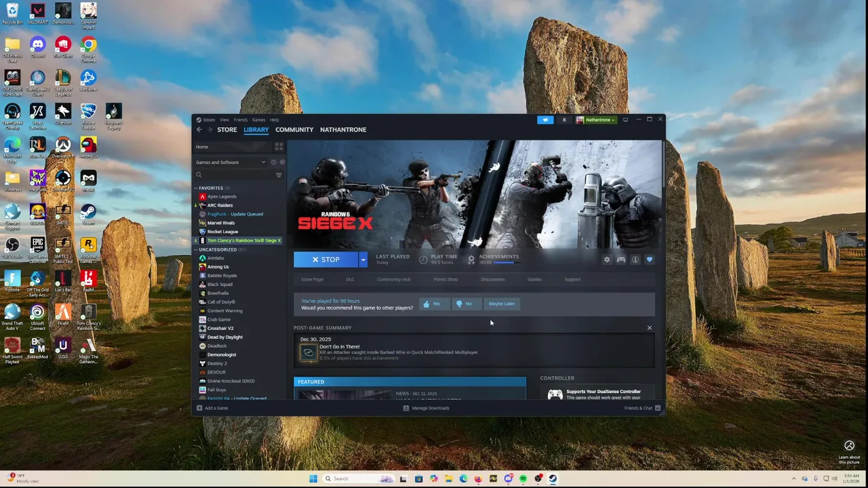The height and width of the screenshot is (488, 868).
Task: Open the Community Hub link
Action: tap(393, 279)
